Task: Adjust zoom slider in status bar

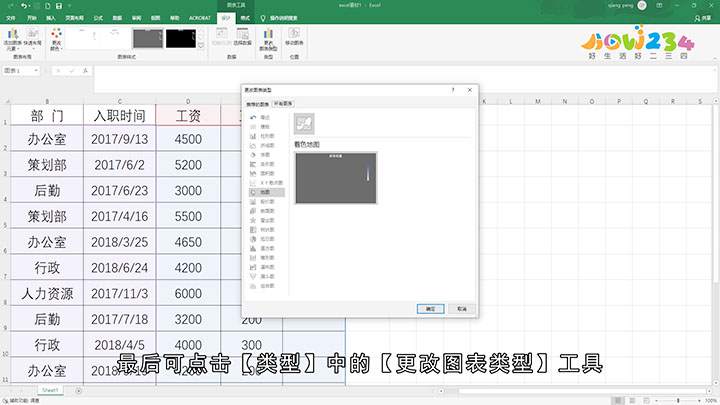Action: [678, 401]
